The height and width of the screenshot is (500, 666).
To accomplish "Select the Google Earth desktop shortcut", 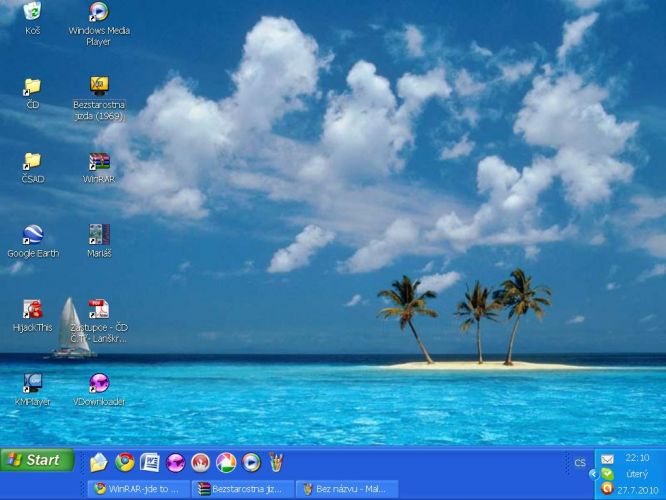I will (x=33, y=241).
